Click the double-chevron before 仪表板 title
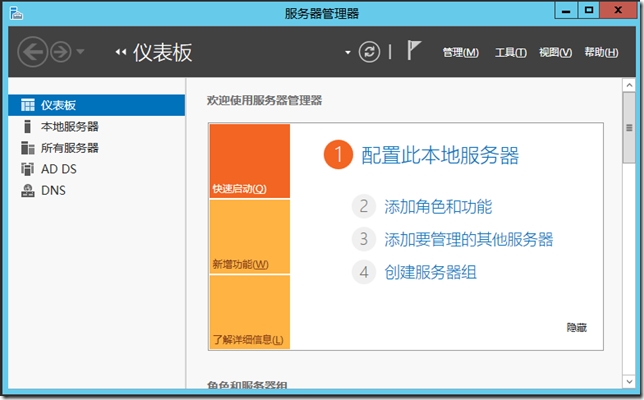 (120, 52)
